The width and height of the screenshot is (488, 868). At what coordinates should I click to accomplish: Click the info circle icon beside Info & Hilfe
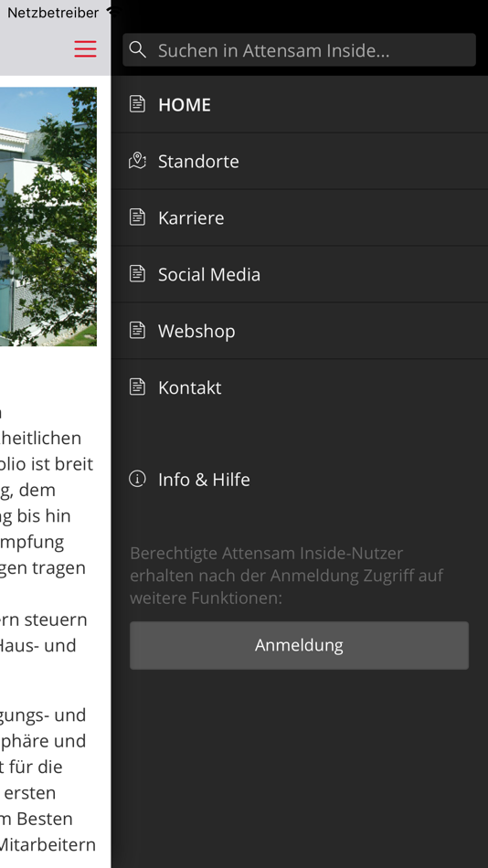point(137,478)
